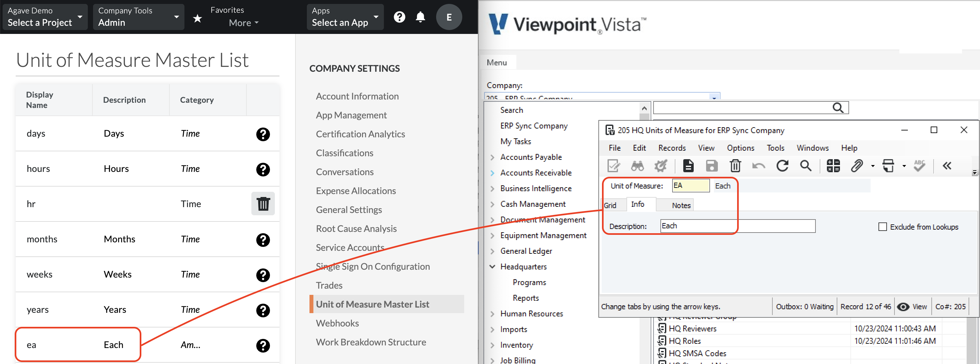Click the Unit of Measure EA input field
The height and width of the screenshot is (364, 980).
(690, 186)
